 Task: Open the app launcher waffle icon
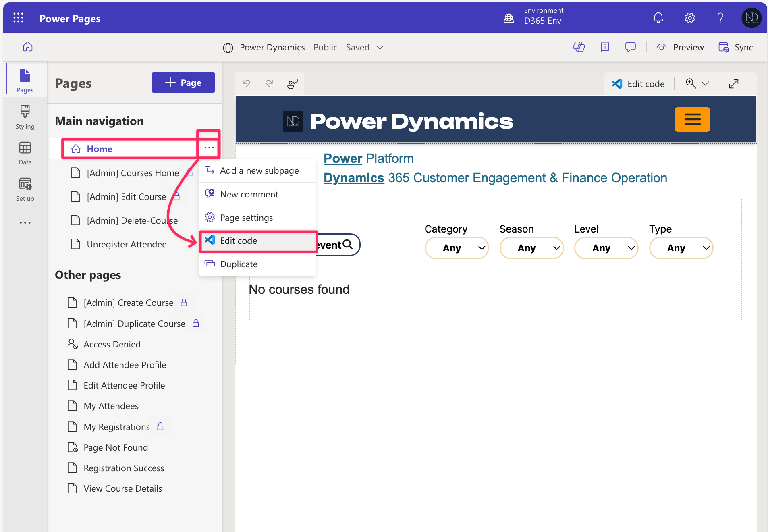tap(18, 18)
